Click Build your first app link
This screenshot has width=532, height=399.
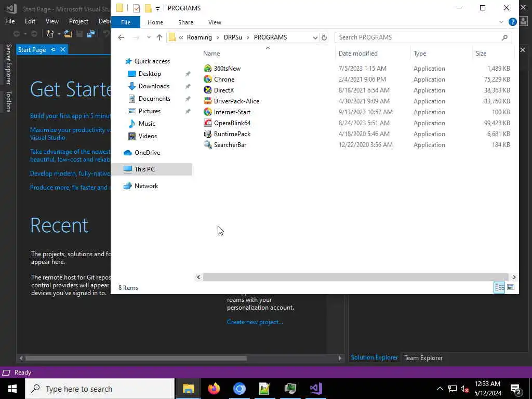[x=70, y=116]
